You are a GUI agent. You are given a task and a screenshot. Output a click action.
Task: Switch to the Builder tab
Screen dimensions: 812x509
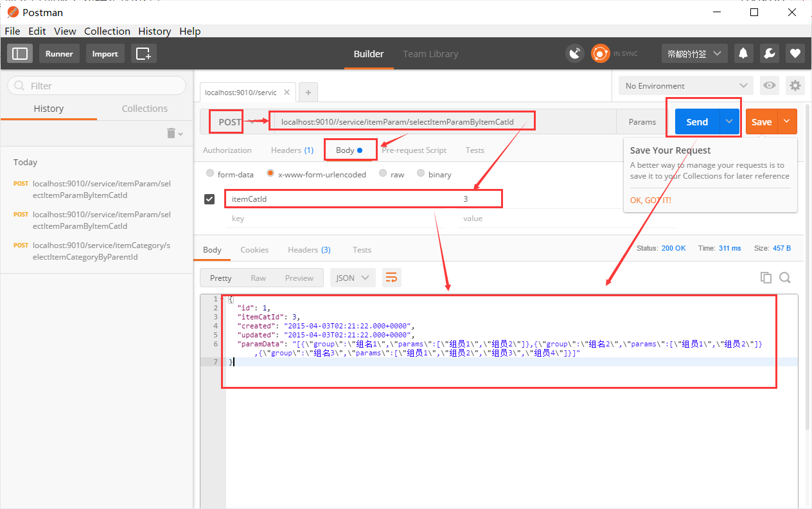point(369,54)
